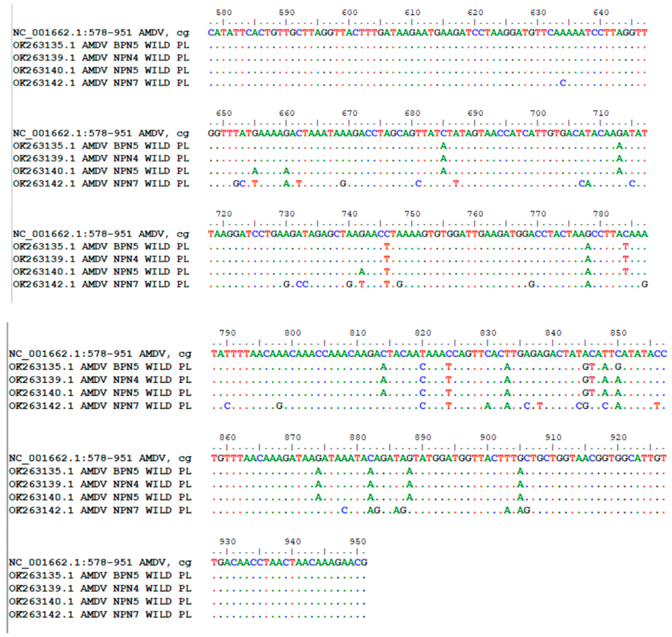Screen dimensions: 672x637
Task: Select OK263135.1 BPN5 label in the 720 block
Action: point(101,246)
